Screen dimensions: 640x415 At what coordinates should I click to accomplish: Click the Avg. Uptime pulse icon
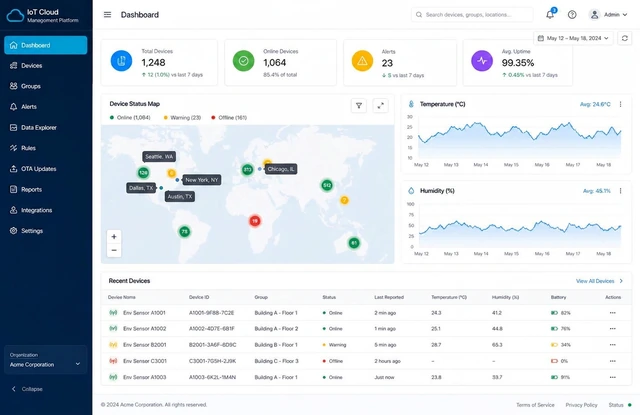[482, 61]
